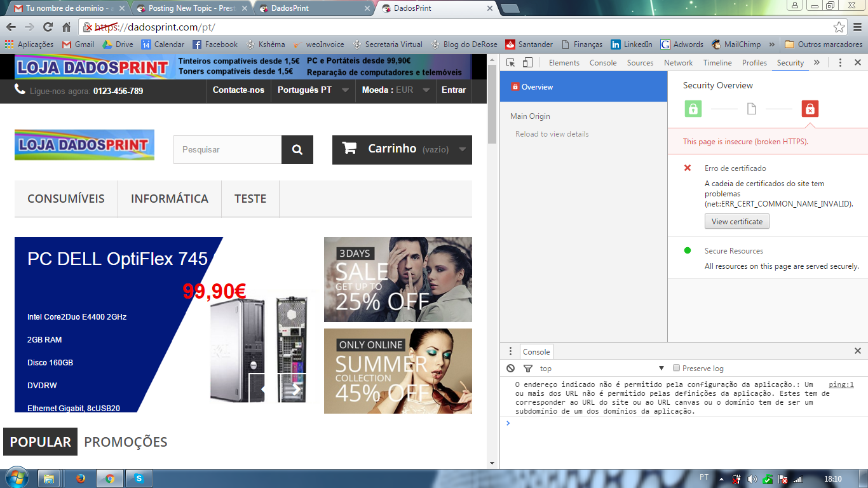Focus the Pesquisar search field
868x488 pixels.
click(227, 149)
